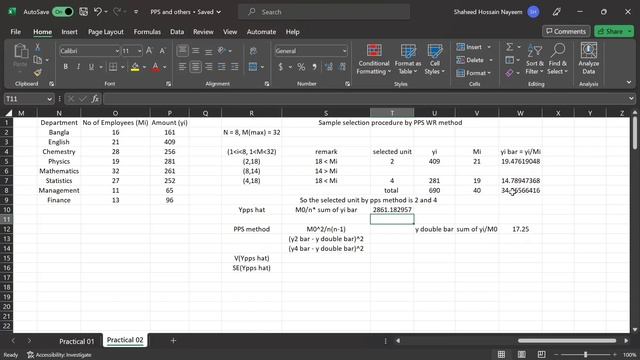Image resolution: width=640 pixels, height=360 pixels.
Task: Open Sort & Filter menu
Action: (x=535, y=60)
